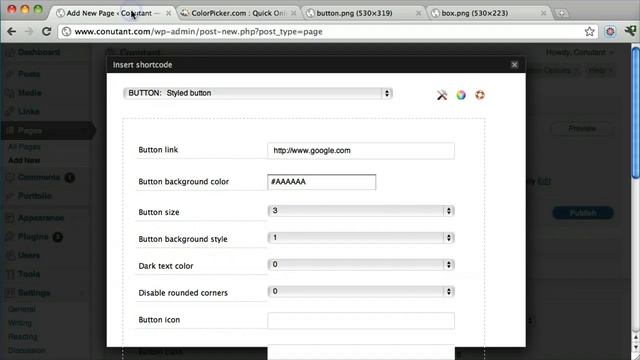640x360 pixels.
Task: Open the color wheel icon in shortcode dialog
Action: click(x=461, y=95)
